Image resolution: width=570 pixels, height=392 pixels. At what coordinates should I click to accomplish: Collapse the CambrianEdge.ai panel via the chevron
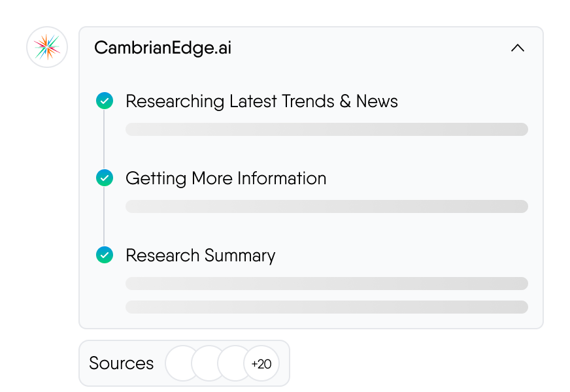[518, 48]
